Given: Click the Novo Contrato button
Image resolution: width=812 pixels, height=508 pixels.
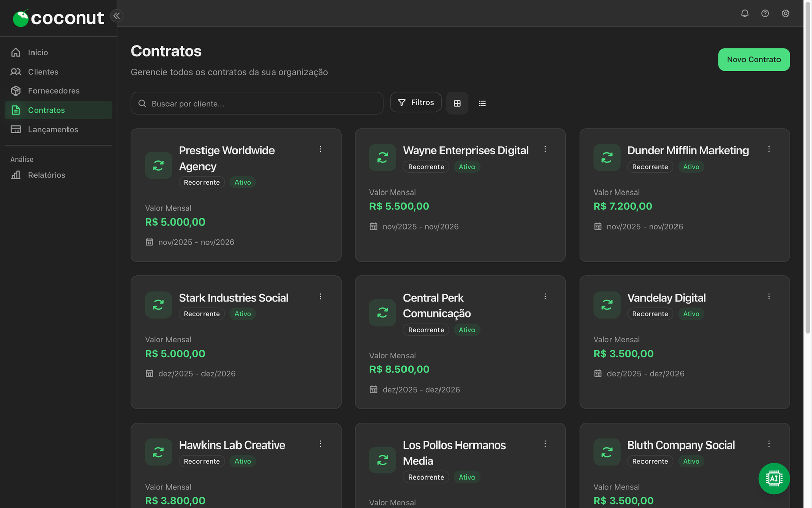Looking at the screenshot, I should click(x=754, y=59).
